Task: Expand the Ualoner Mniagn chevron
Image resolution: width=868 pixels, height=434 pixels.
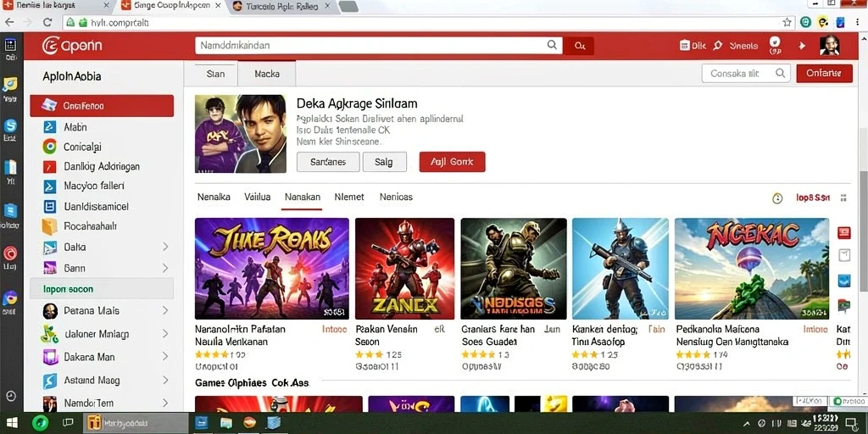Action: tap(165, 334)
